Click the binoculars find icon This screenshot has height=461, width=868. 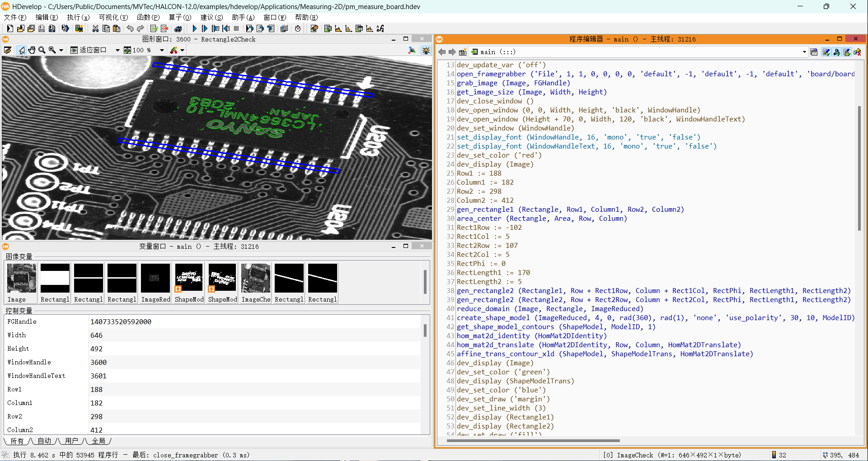[x=178, y=28]
